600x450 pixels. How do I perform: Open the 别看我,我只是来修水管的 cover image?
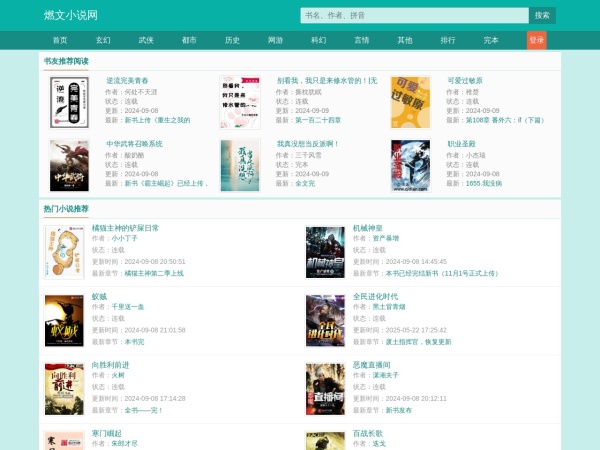240,102
